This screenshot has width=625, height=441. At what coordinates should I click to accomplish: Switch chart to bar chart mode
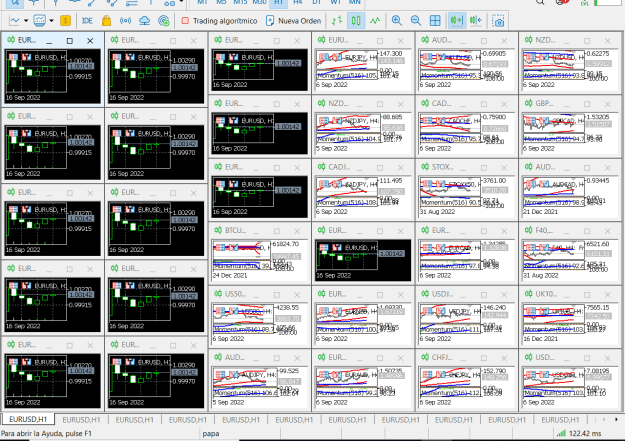[x=337, y=21]
